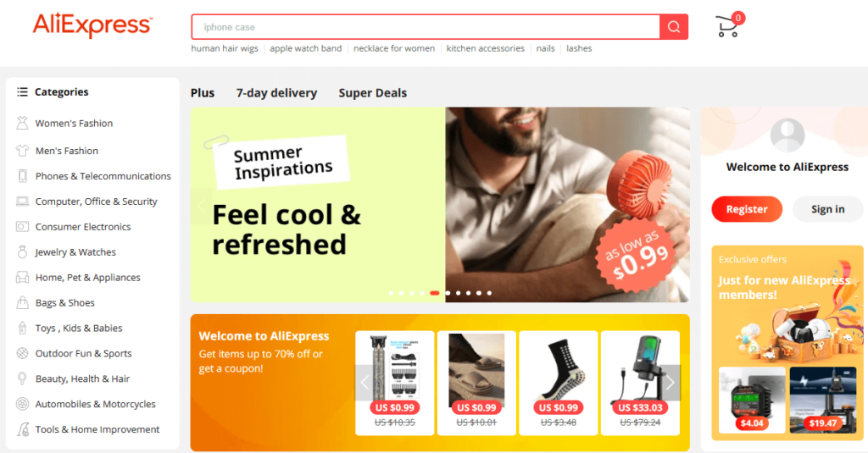Select the active red banner slide indicator

pos(435,293)
